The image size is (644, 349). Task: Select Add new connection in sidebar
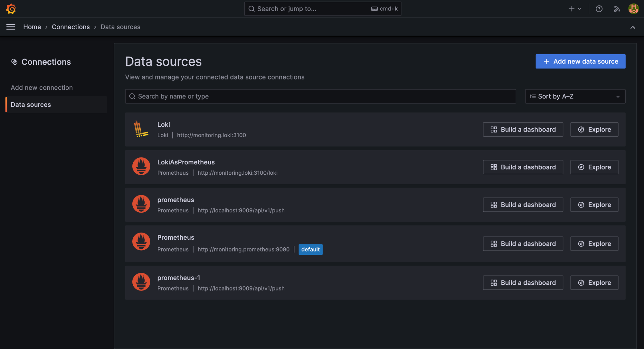coord(42,87)
